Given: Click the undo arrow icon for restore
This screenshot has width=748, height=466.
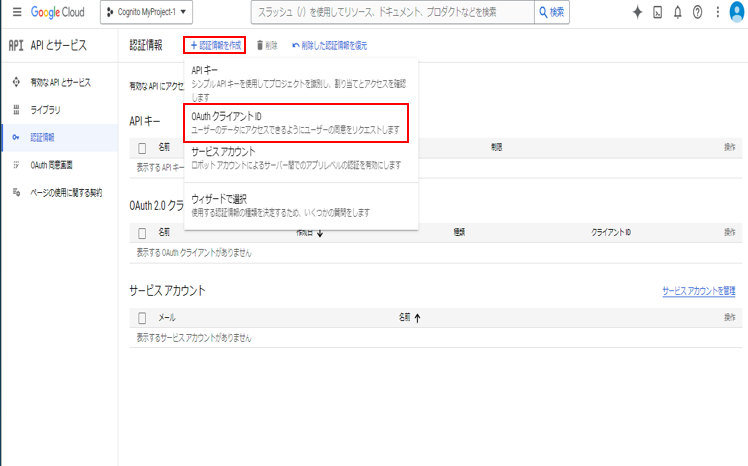Looking at the screenshot, I should [296, 45].
